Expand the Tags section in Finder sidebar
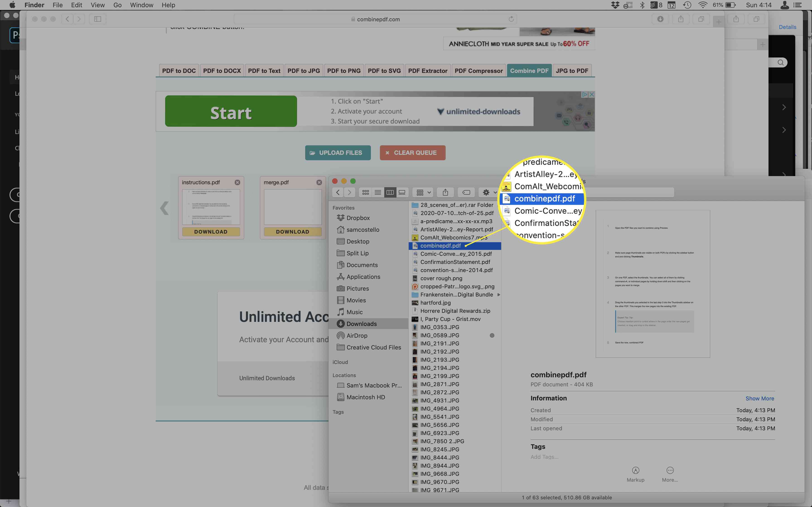The image size is (812, 507). pyautogui.click(x=338, y=412)
